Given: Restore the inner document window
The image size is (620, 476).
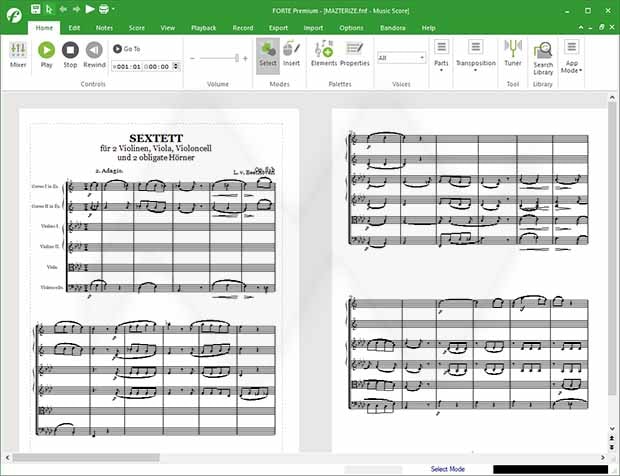Looking at the screenshot, I should click(x=601, y=27).
